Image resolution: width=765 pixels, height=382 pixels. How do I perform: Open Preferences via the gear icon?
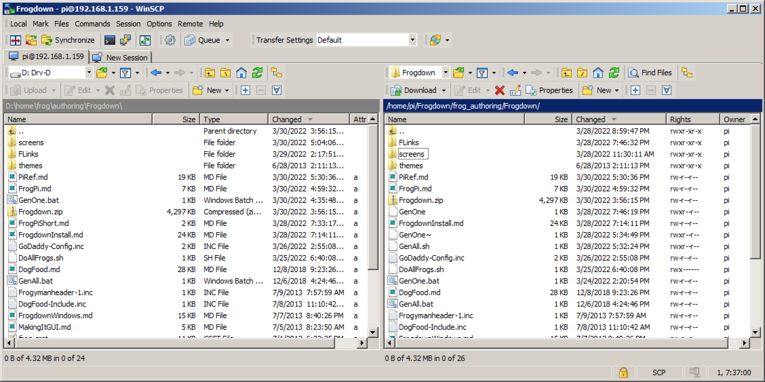tap(170, 40)
